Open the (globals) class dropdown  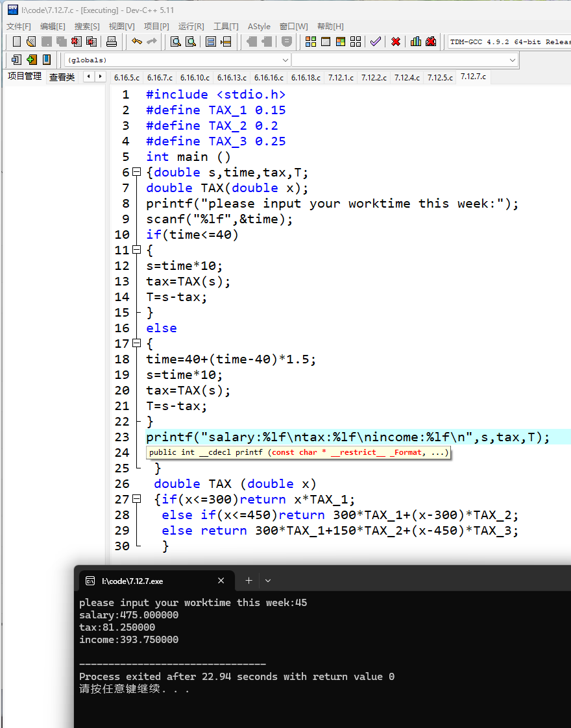click(x=178, y=60)
